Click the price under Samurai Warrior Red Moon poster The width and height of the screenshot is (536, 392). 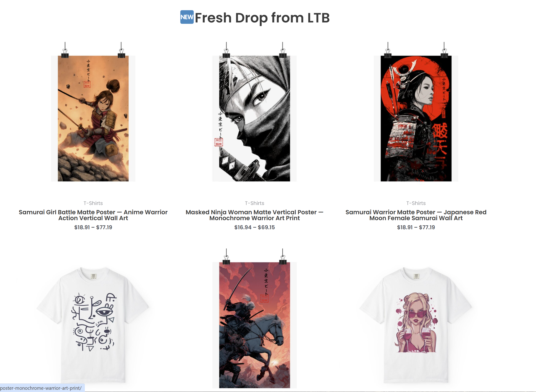point(416,227)
